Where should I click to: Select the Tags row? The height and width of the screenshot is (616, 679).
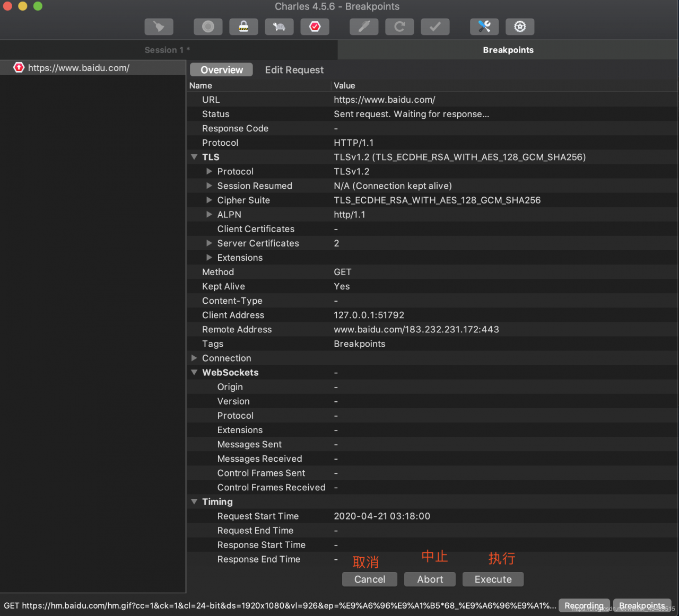432,344
